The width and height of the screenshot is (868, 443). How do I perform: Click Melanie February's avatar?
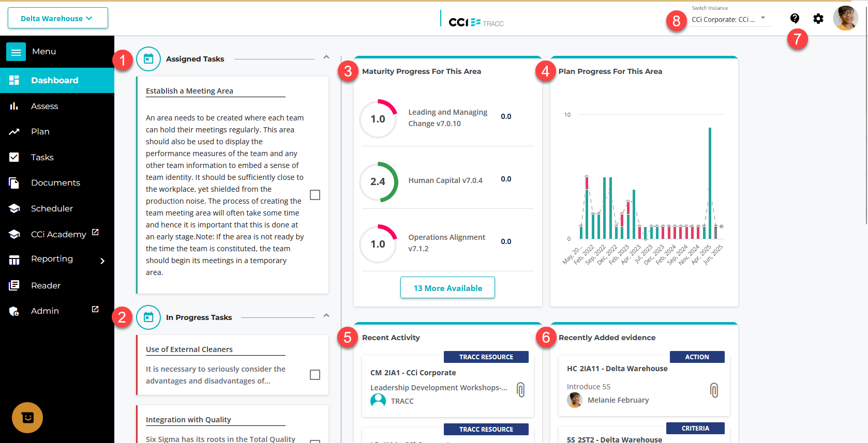(x=575, y=400)
